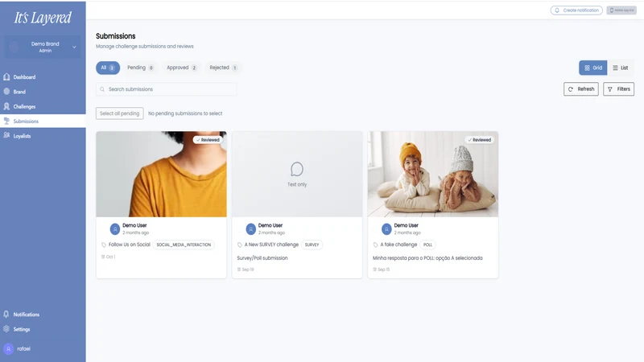Image resolution: width=644 pixels, height=362 pixels.
Task: Click the Refresh button
Action: 580,89
